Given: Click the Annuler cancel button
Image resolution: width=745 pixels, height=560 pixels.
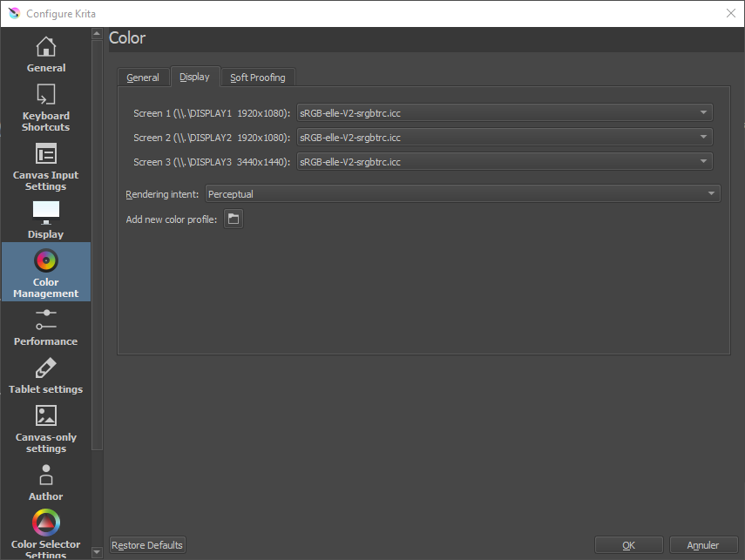Looking at the screenshot, I should 703,545.
